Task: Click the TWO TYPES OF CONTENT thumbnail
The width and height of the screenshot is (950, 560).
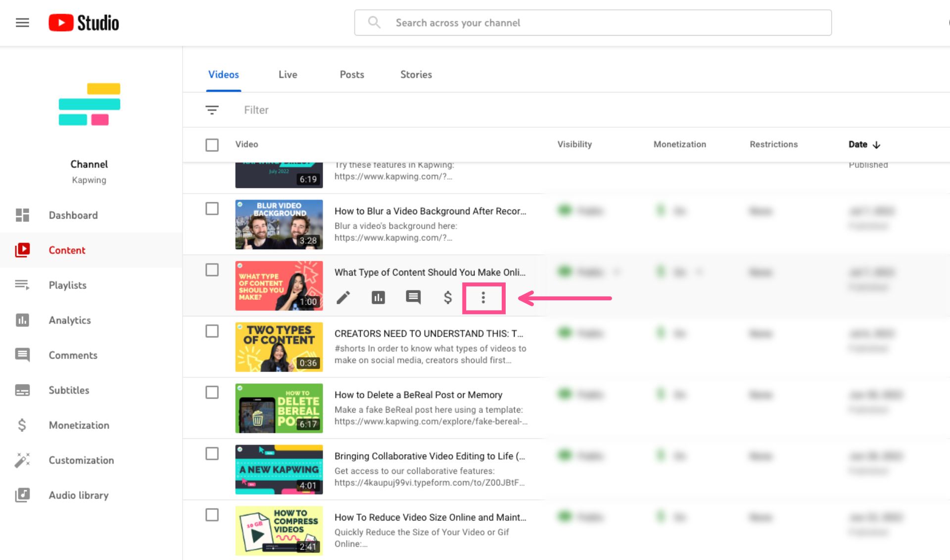Action: click(279, 346)
